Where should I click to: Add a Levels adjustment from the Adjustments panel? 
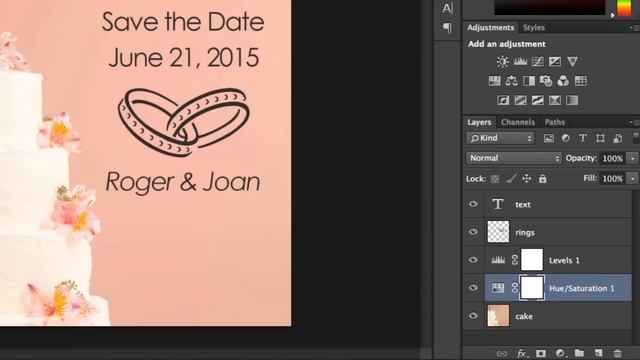point(520,62)
